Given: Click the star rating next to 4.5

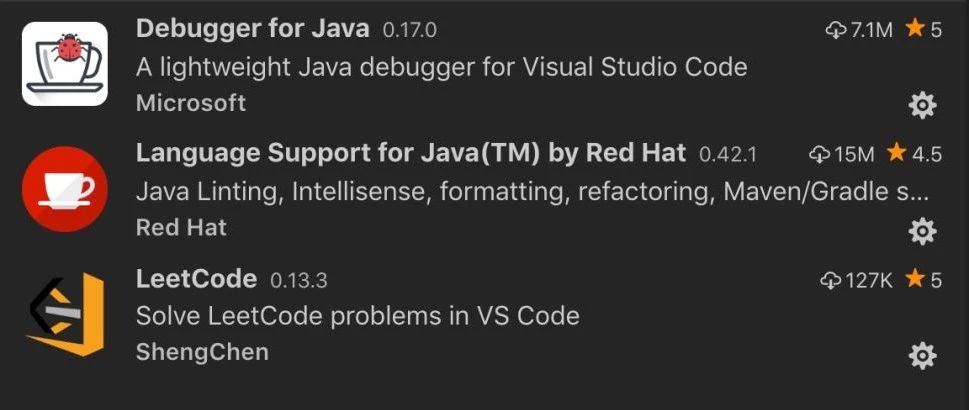Looking at the screenshot, I should pos(896,153).
